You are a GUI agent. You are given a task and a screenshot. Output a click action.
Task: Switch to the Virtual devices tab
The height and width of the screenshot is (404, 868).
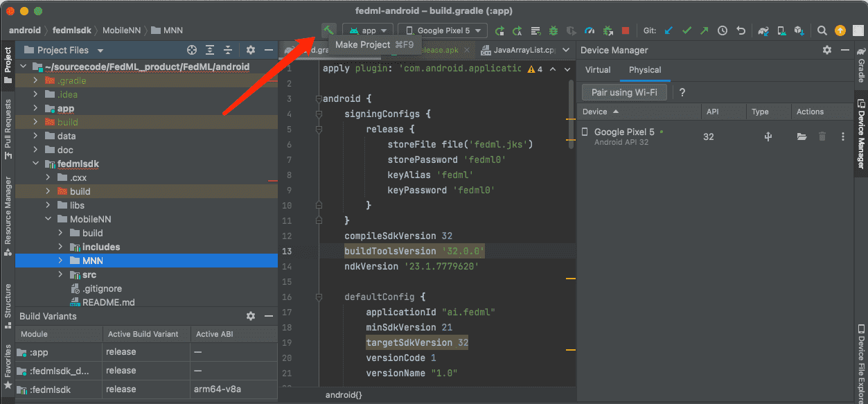point(598,70)
